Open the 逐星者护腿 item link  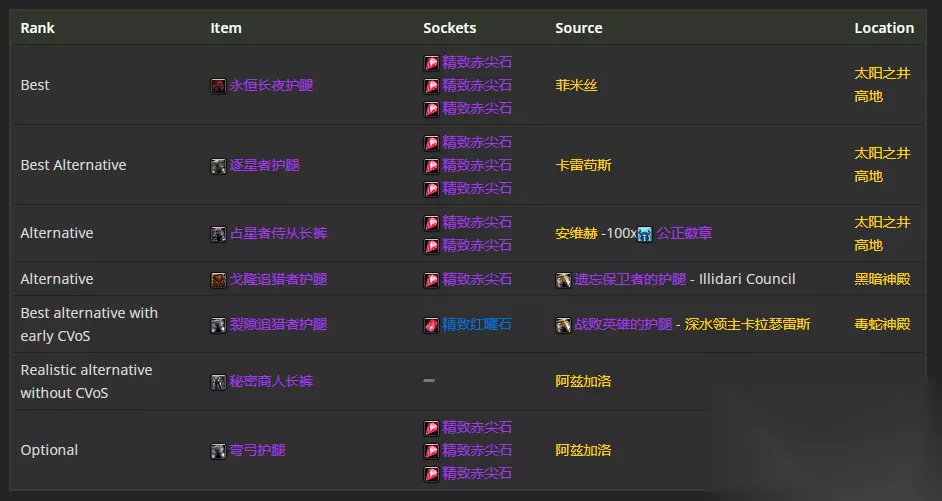(x=265, y=166)
